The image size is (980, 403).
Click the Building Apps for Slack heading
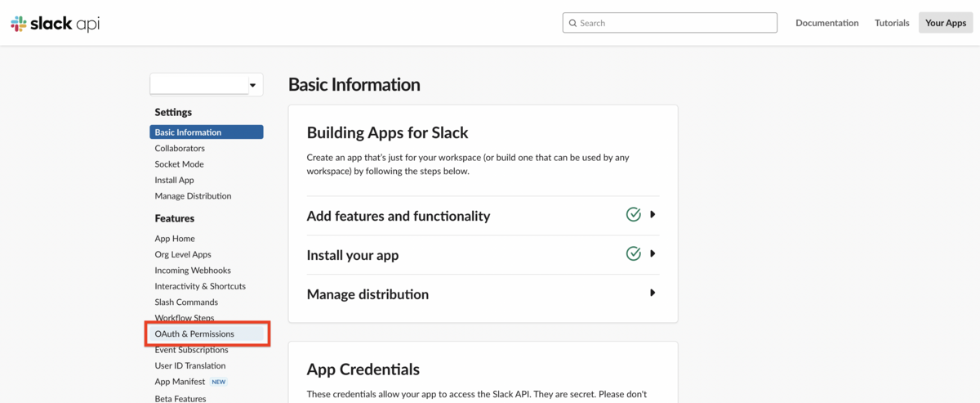387,132
